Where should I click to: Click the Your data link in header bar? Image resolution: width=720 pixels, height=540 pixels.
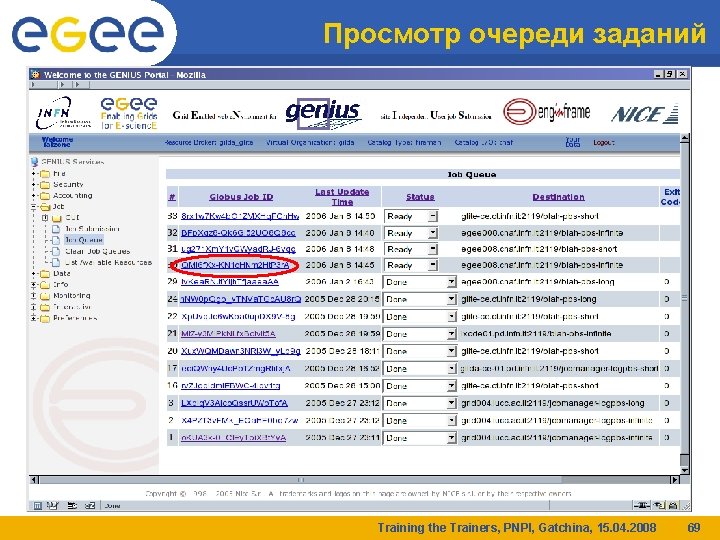click(573, 142)
